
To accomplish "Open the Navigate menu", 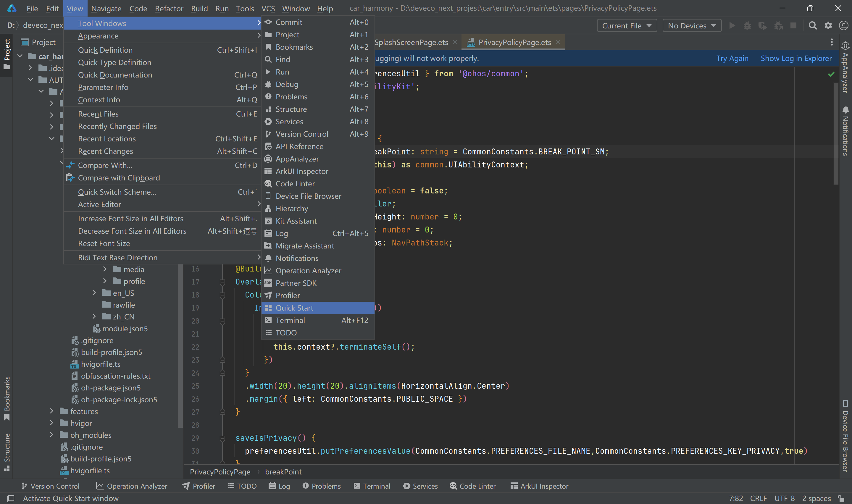I will pos(106,9).
